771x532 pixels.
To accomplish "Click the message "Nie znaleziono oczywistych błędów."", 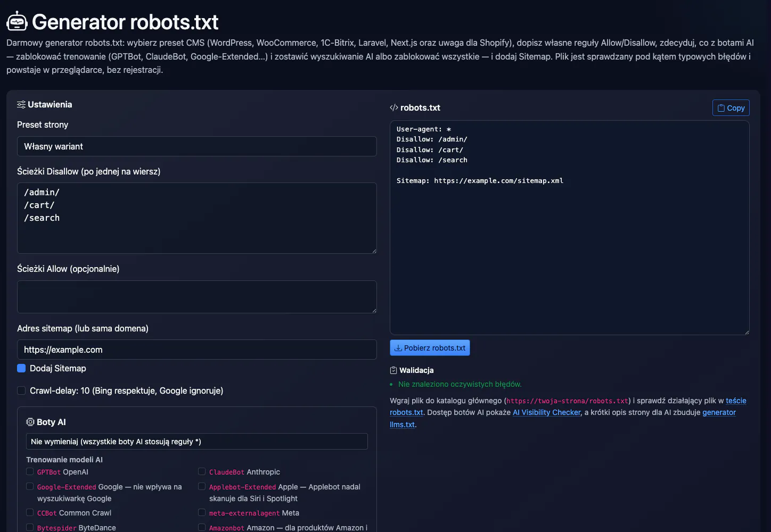I will click(460, 384).
